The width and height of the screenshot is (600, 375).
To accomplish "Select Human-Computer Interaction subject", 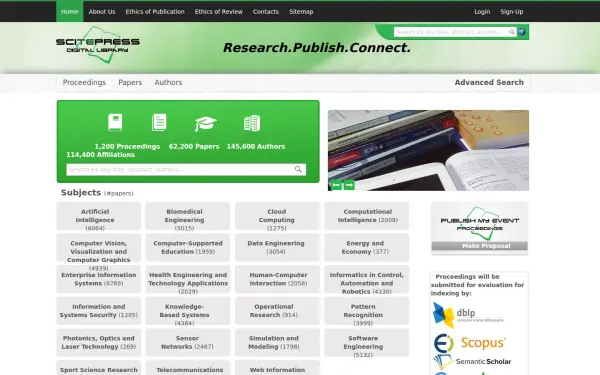I will [x=277, y=279].
